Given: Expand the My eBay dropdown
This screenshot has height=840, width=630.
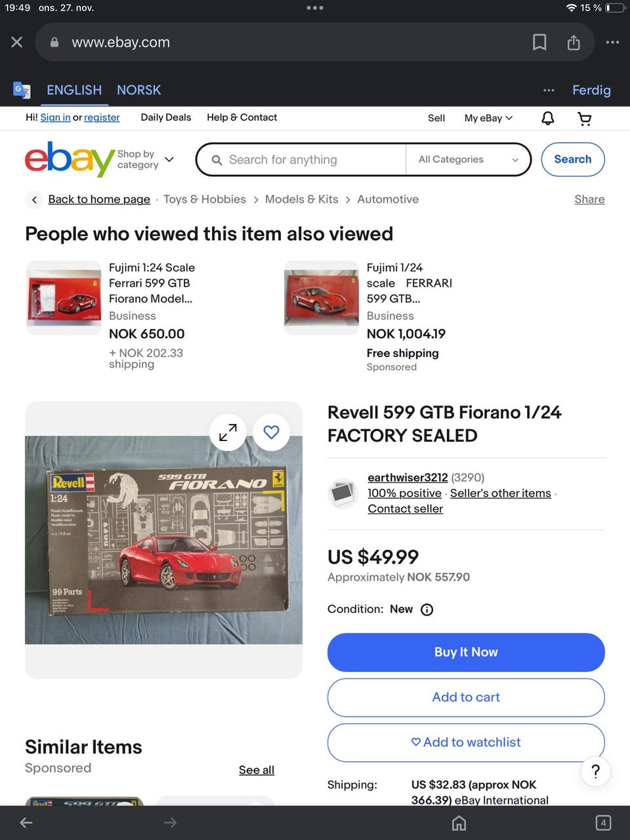Looking at the screenshot, I should click(x=489, y=118).
